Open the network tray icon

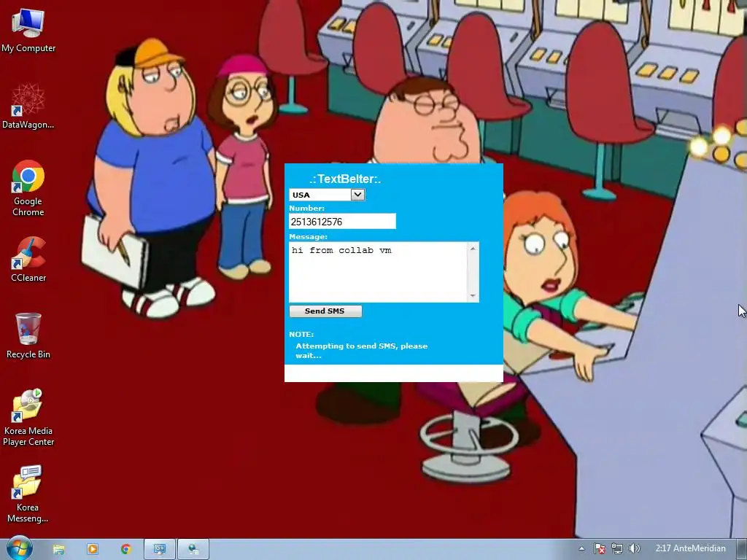click(617, 548)
